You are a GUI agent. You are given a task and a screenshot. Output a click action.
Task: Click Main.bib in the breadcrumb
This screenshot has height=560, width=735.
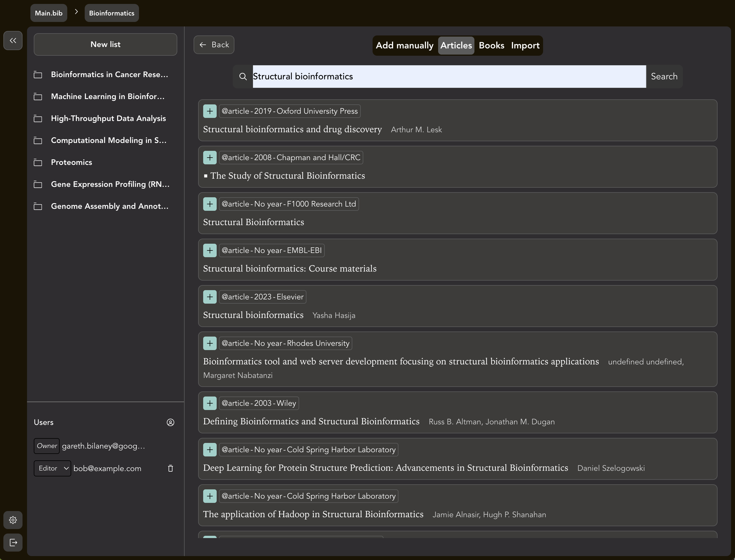49,13
